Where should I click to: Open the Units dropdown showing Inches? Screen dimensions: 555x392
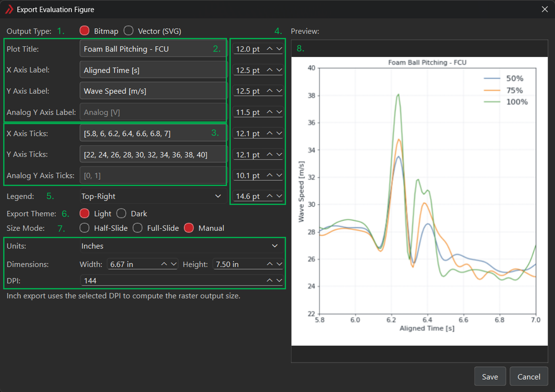pos(182,246)
